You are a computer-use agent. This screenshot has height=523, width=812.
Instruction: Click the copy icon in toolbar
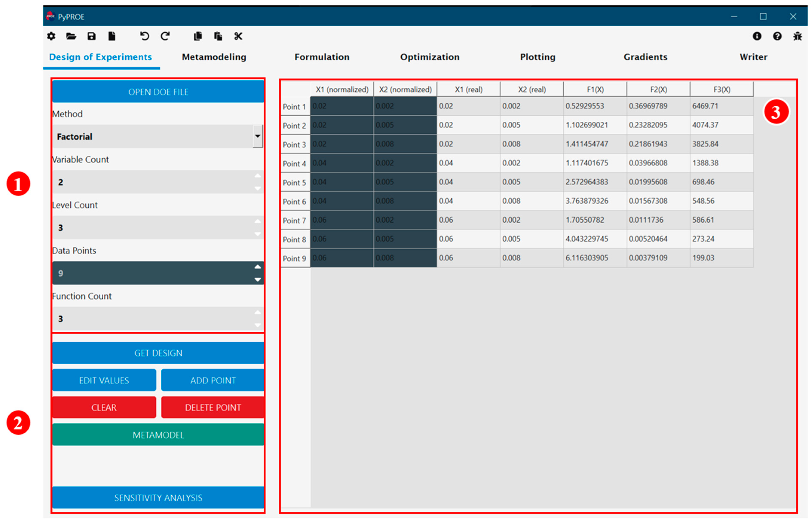point(198,36)
